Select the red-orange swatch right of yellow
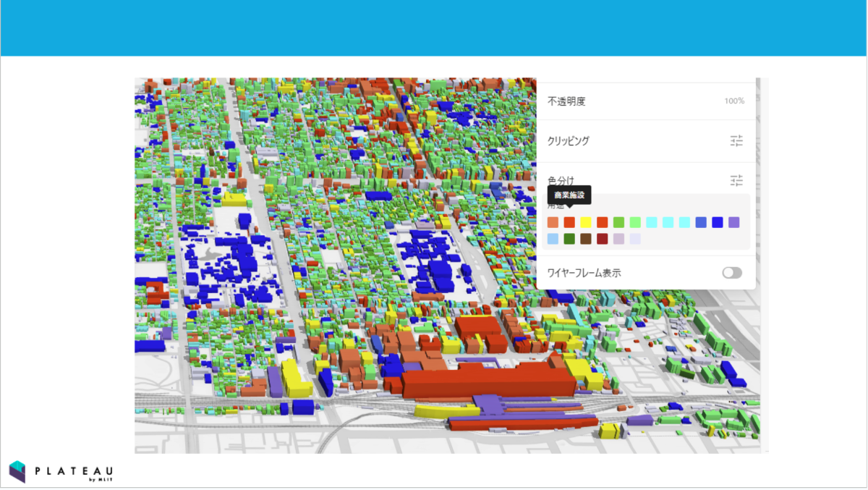This screenshot has width=868, height=490. tap(603, 222)
